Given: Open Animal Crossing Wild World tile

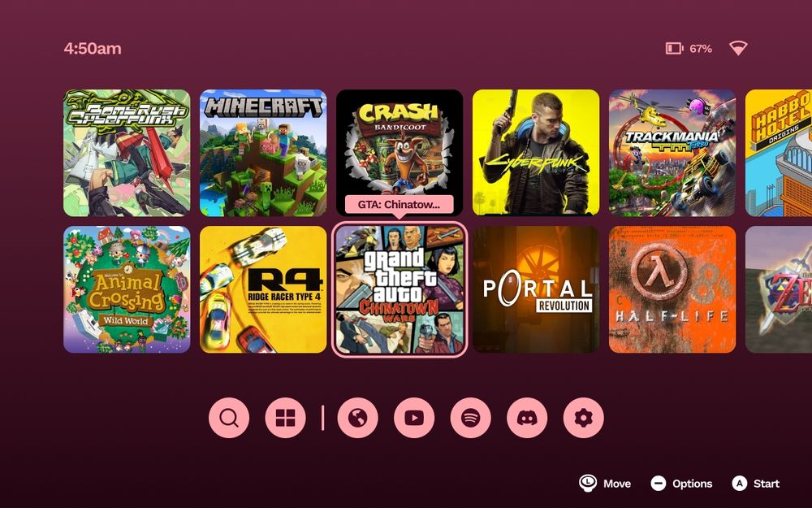Looking at the screenshot, I should pos(127,289).
